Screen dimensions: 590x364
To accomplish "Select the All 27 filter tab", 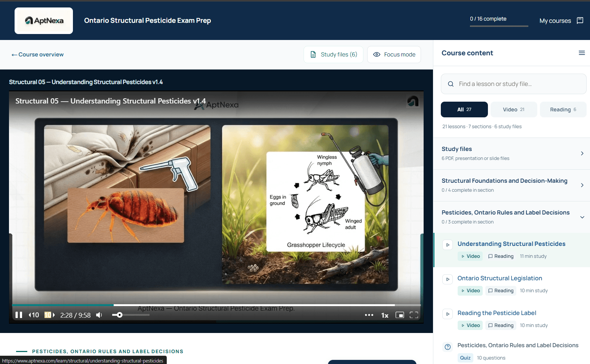I will (464, 109).
